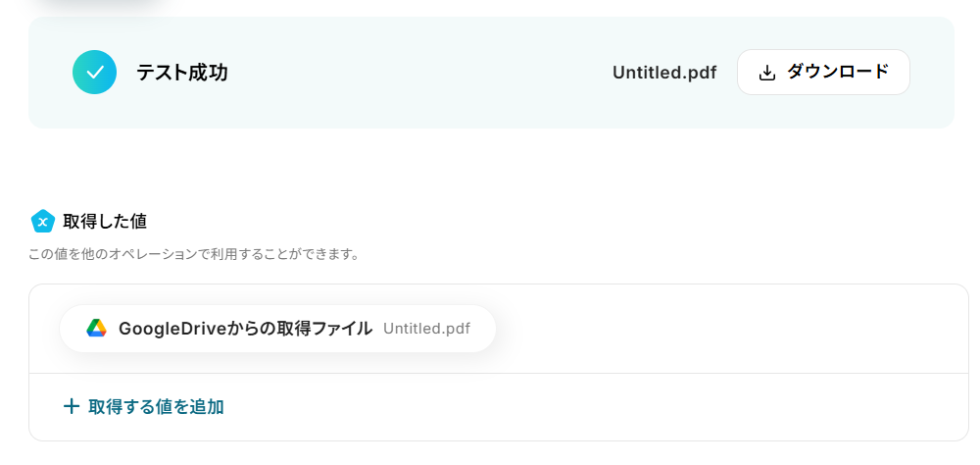This screenshot has width=980, height=465.
Task: Click the この値を他のオペレーションで利用 description text
Action: point(194,254)
